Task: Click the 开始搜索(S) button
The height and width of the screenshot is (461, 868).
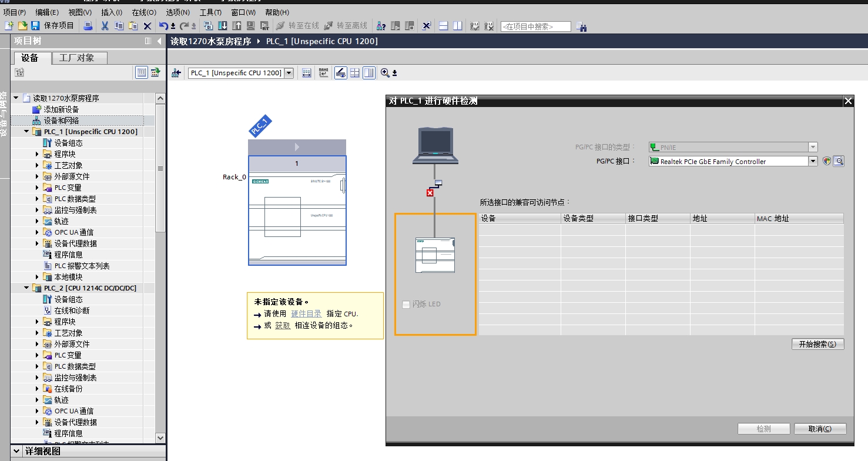Action: [817, 345]
